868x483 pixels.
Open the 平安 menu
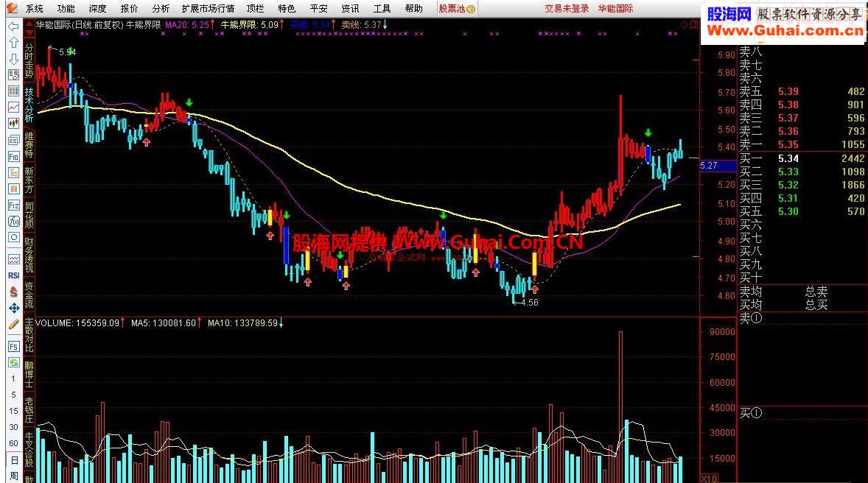(318, 8)
